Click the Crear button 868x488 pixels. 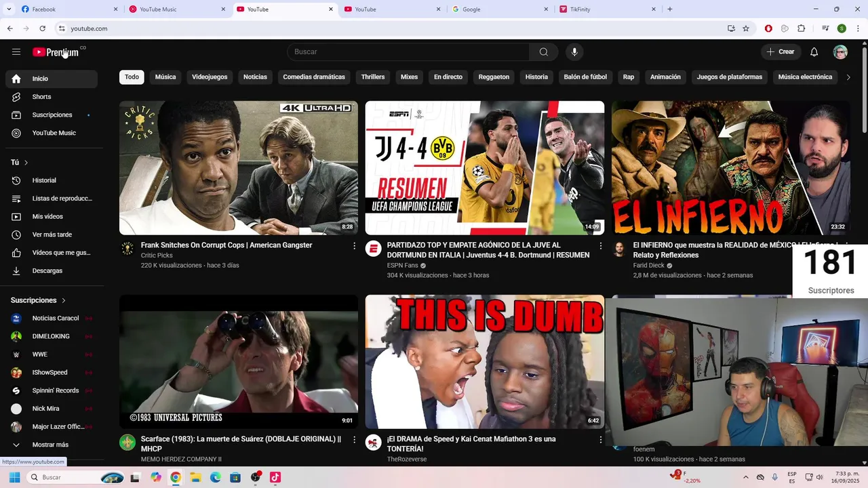pos(781,52)
